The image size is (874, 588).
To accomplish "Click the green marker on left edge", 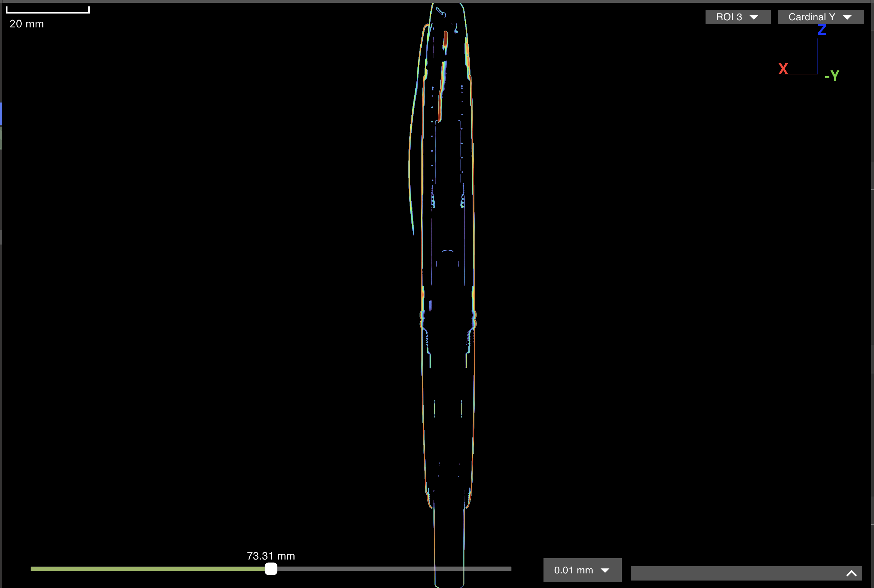I will (1, 138).
